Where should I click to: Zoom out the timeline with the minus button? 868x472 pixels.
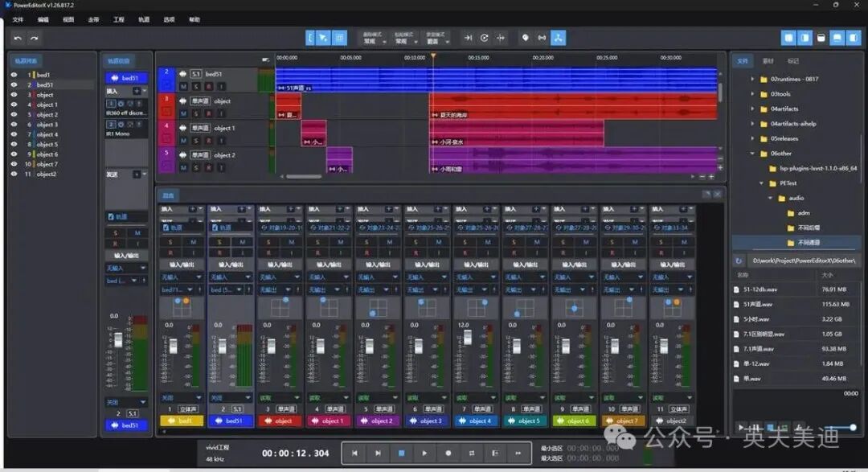tap(702, 177)
